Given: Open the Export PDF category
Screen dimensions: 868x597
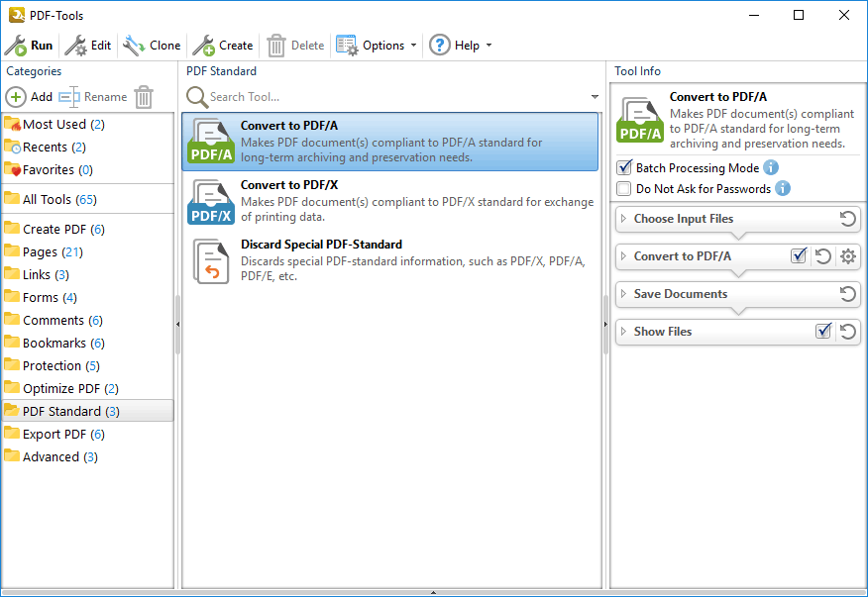Looking at the screenshot, I should [87, 434].
